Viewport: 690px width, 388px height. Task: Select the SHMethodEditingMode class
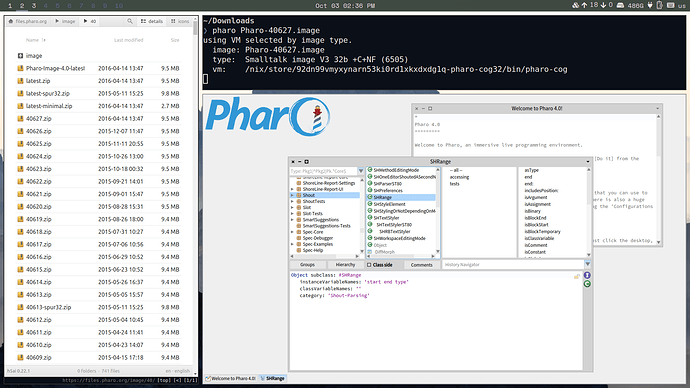point(396,170)
